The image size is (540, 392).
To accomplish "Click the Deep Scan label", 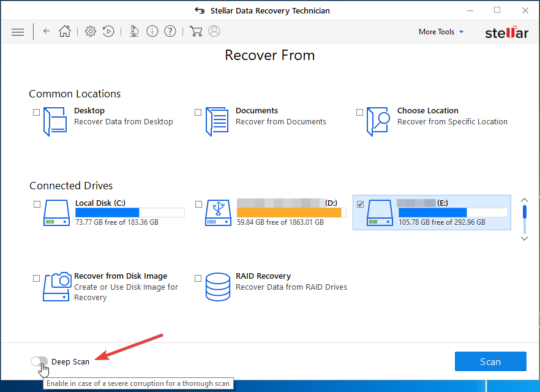I will 70,362.
